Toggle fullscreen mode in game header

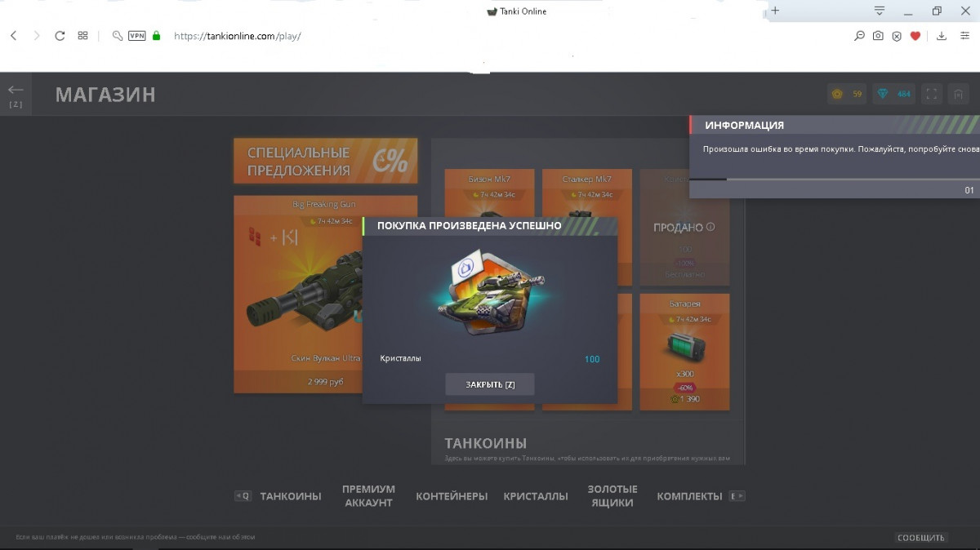[932, 94]
